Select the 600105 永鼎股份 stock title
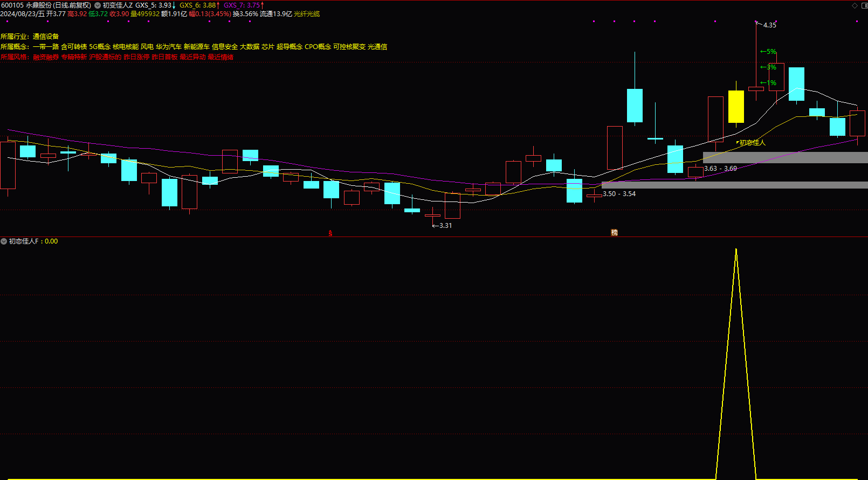Screen dimensions: 868x480 pos(46,5)
